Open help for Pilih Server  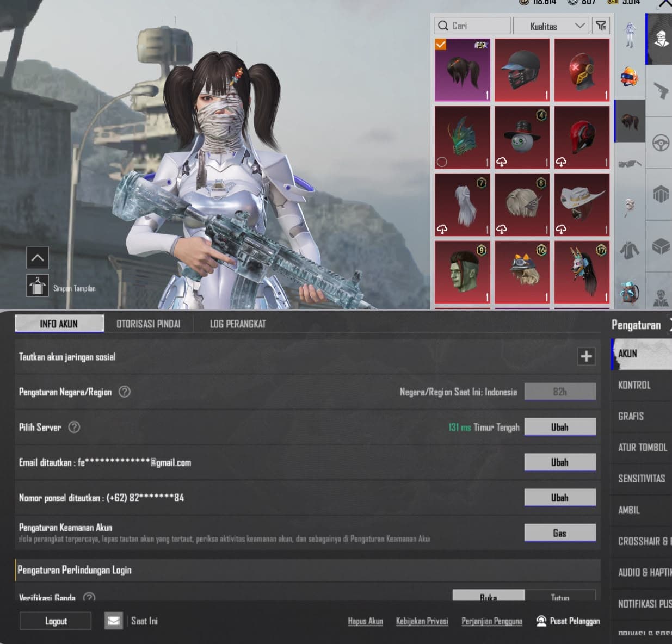[74, 427]
